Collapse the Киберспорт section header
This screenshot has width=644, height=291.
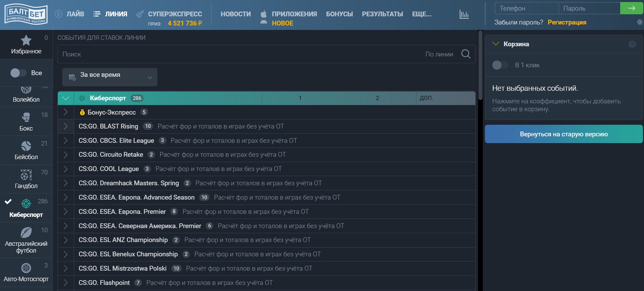click(66, 98)
